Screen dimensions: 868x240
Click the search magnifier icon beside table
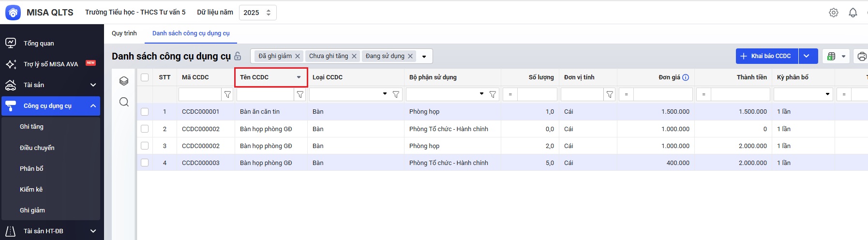[124, 102]
